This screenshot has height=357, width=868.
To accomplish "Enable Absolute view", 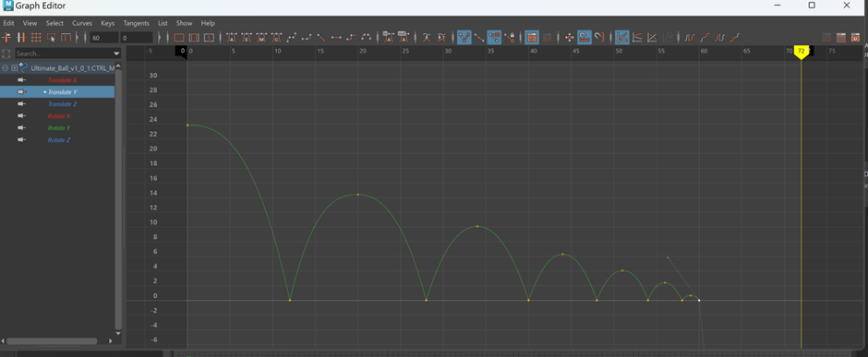I will (x=622, y=38).
